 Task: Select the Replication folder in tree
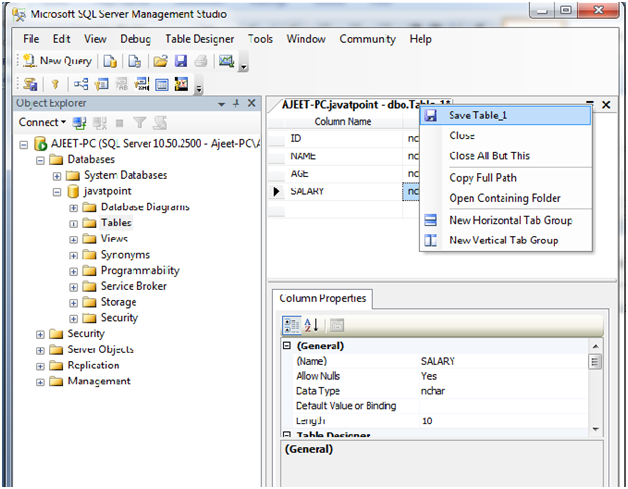pyautogui.click(x=93, y=365)
